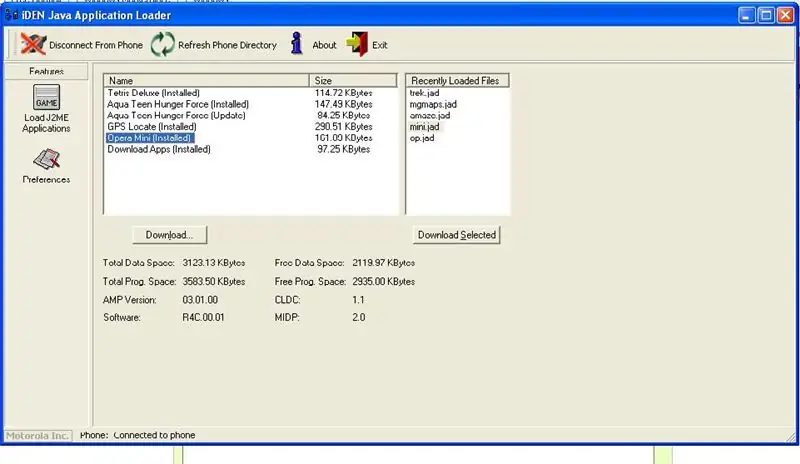Click the Refresh Phone Directory label
The height and width of the screenshot is (464, 800).
click(x=227, y=45)
